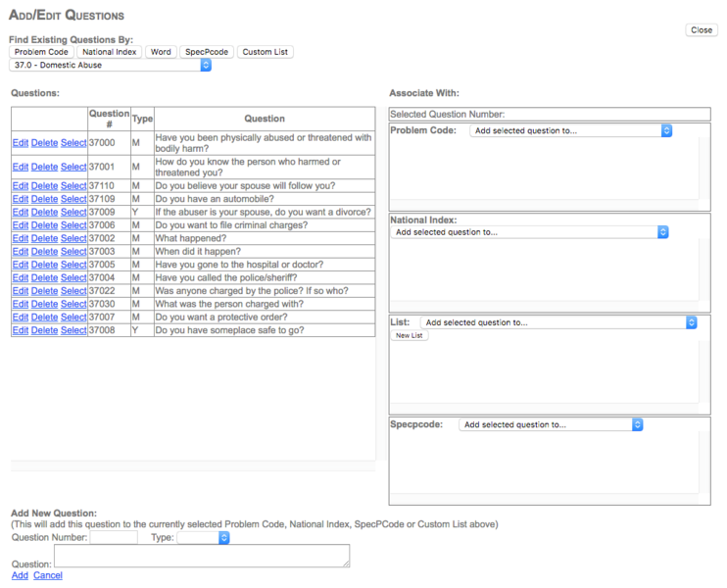Select question 37022

[73, 291]
